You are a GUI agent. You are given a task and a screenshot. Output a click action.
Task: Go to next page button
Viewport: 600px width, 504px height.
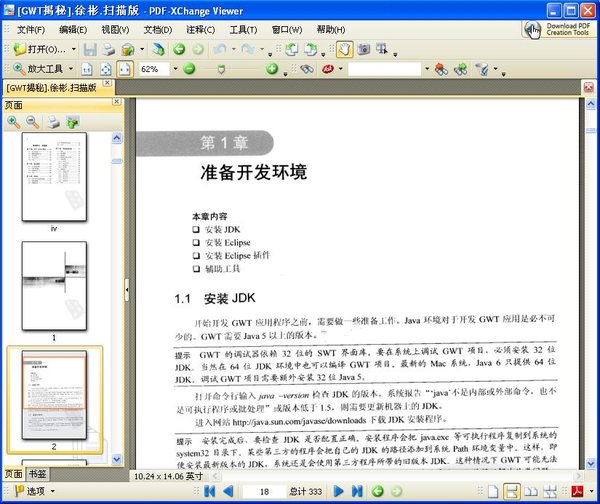(339, 491)
